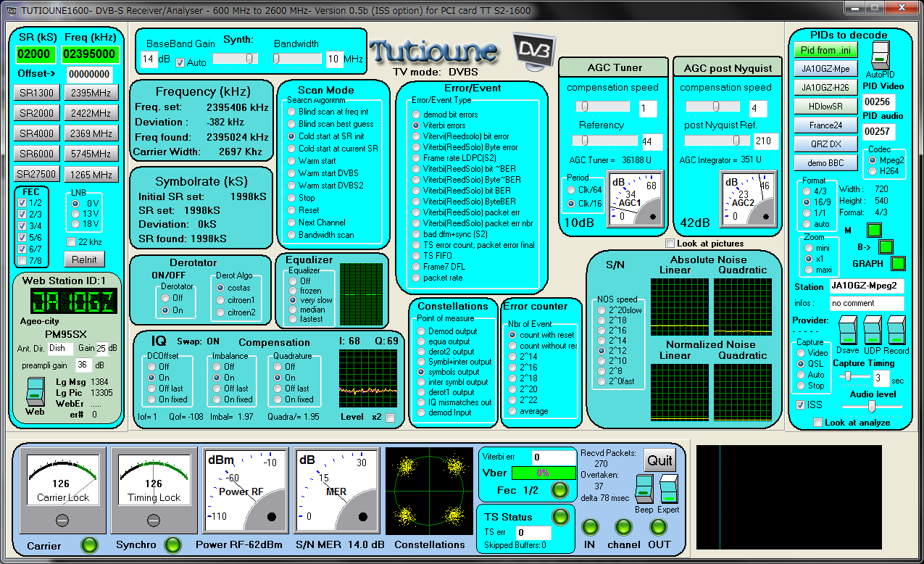Viewport: 924px width, 564px height.
Task: Tick the Level x2 checkbox
Action: [391, 418]
